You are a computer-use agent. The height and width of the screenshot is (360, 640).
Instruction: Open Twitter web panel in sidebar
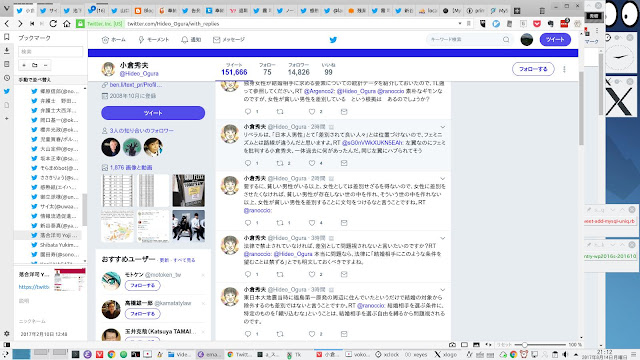coord(7,91)
